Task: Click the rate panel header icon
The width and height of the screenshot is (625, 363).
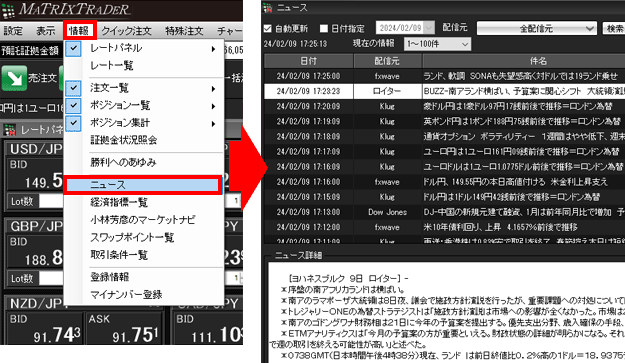Action: coord(10,130)
